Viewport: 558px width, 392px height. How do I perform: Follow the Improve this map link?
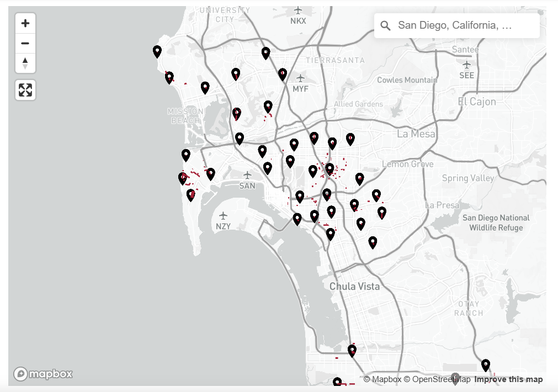508,379
